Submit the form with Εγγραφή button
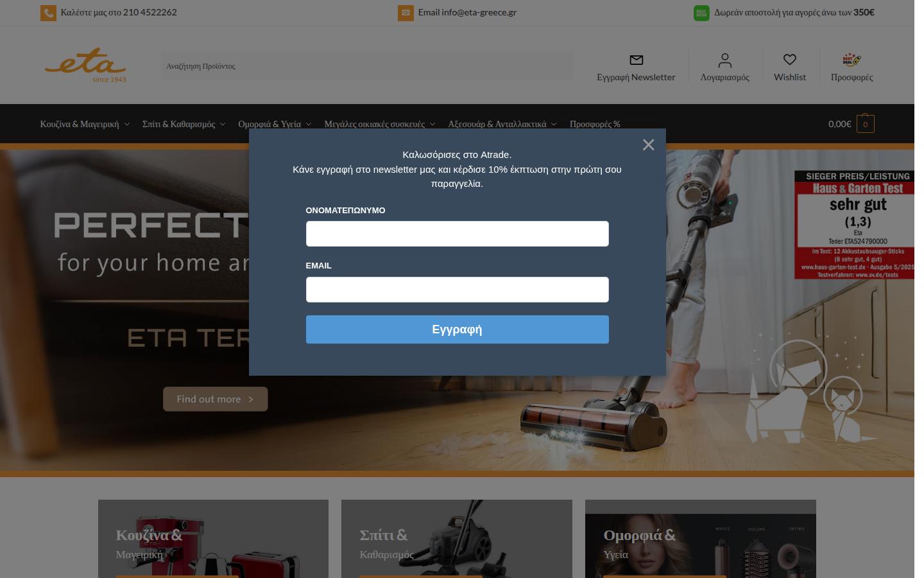The width and height of the screenshot is (924, 578). click(x=457, y=329)
